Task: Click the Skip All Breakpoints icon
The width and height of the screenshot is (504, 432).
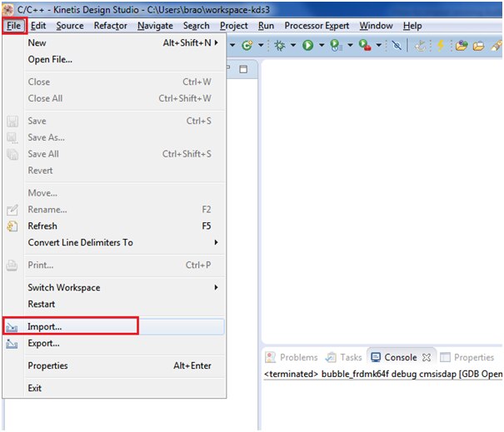Action: pyautogui.click(x=397, y=45)
